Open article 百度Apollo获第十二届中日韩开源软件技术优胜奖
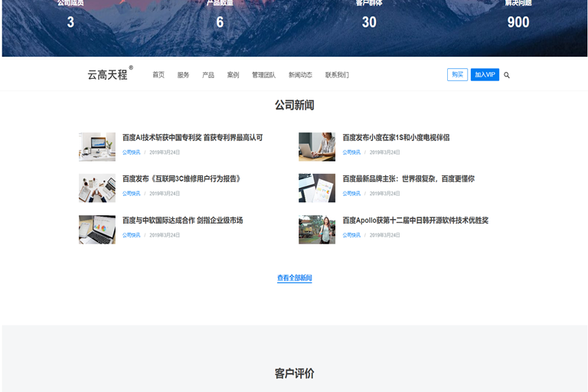Image resolution: width=588 pixels, height=392 pixels. point(416,220)
